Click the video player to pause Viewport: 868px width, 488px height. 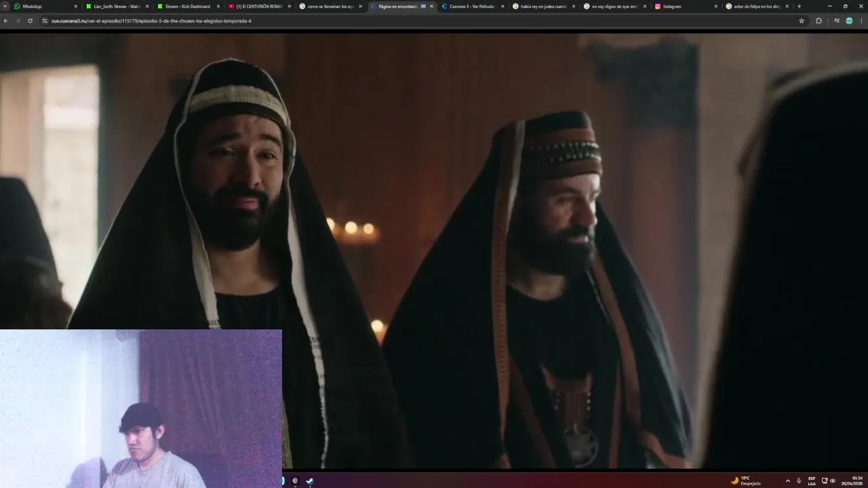[x=434, y=249]
